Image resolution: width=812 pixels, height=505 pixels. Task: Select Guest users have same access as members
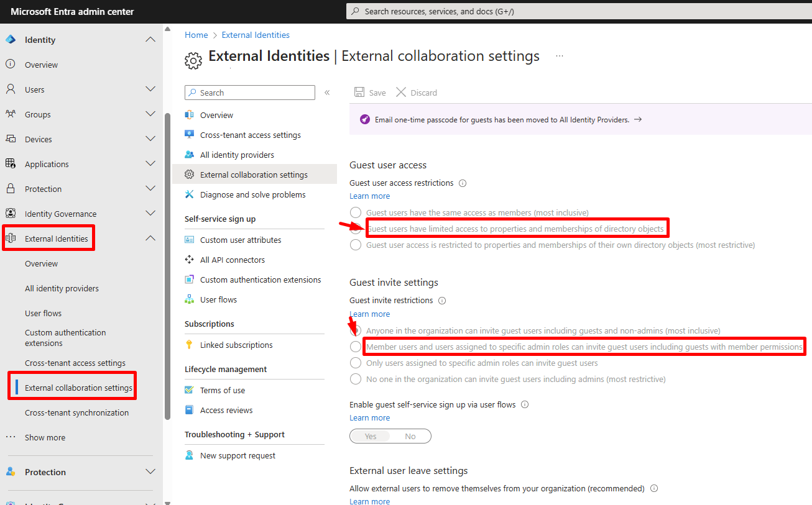[x=356, y=212]
